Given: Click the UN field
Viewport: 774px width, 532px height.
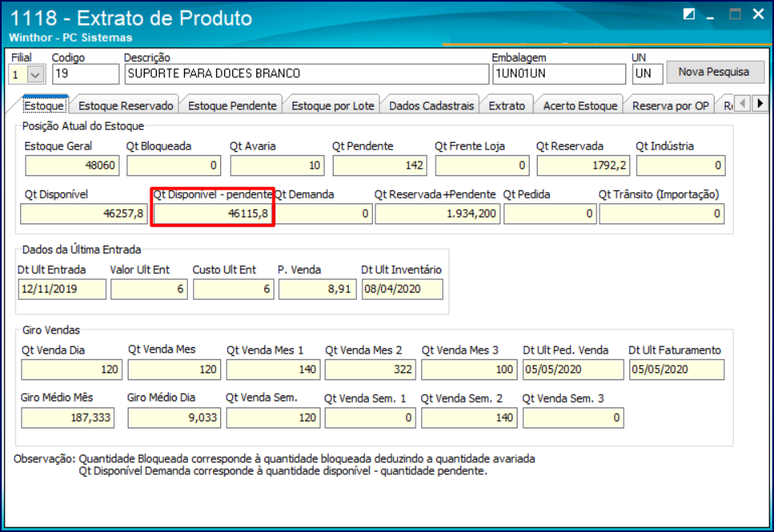Looking at the screenshot, I should pos(647,74).
